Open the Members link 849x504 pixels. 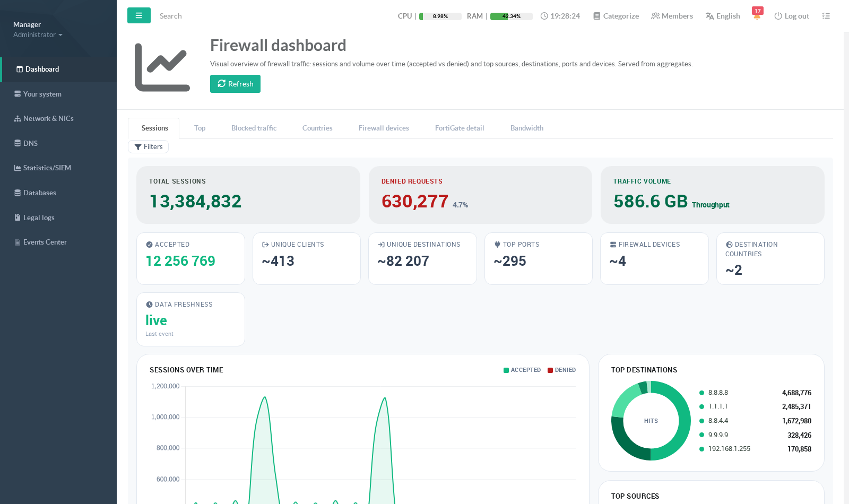coord(672,16)
